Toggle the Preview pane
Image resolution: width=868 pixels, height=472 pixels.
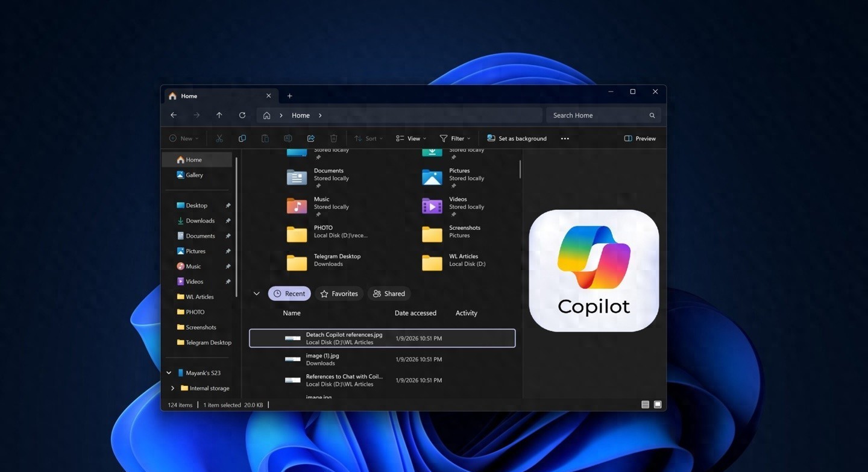pos(640,139)
